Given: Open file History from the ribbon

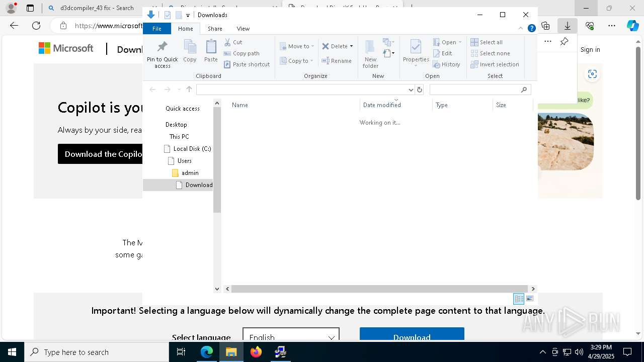Looking at the screenshot, I should pos(447,64).
